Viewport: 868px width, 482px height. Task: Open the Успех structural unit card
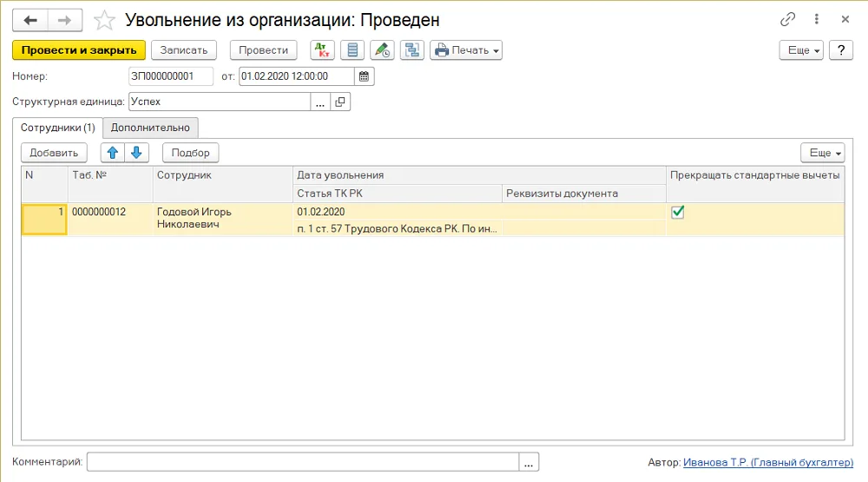tap(340, 102)
